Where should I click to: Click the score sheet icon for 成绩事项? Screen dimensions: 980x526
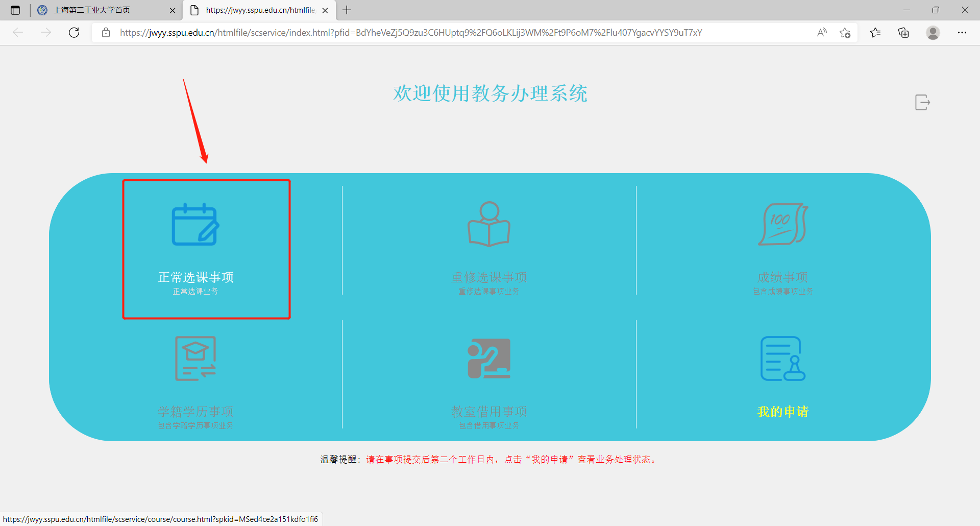click(782, 224)
